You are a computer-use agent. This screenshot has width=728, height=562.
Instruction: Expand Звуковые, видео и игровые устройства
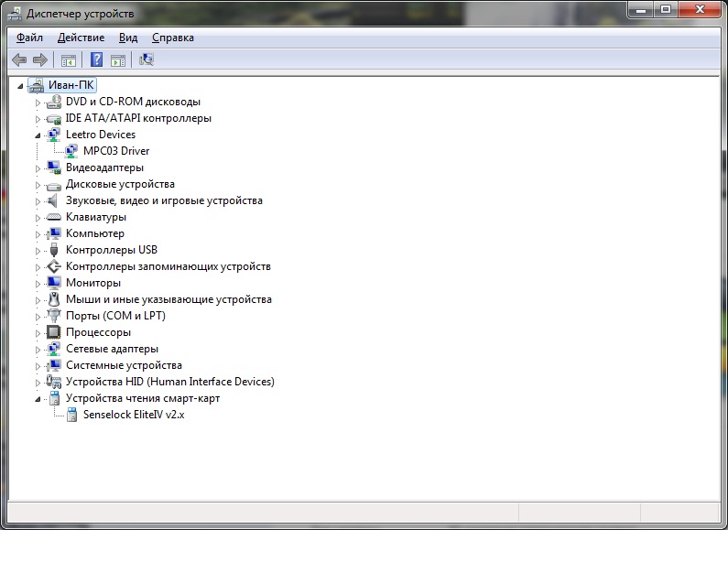pos(38,201)
